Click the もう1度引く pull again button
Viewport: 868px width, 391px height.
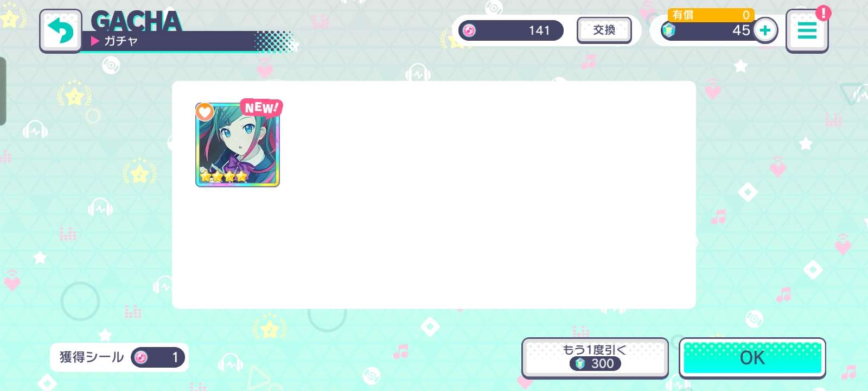click(595, 357)
